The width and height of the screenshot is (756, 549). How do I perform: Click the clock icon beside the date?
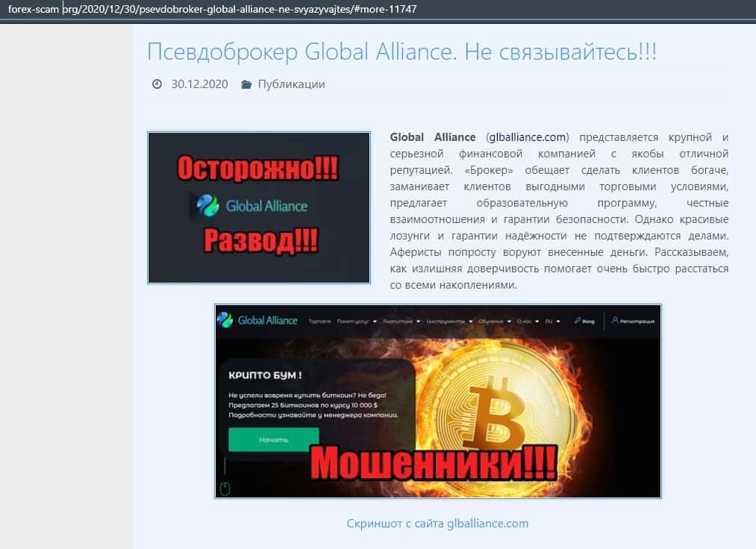point(157,84)
